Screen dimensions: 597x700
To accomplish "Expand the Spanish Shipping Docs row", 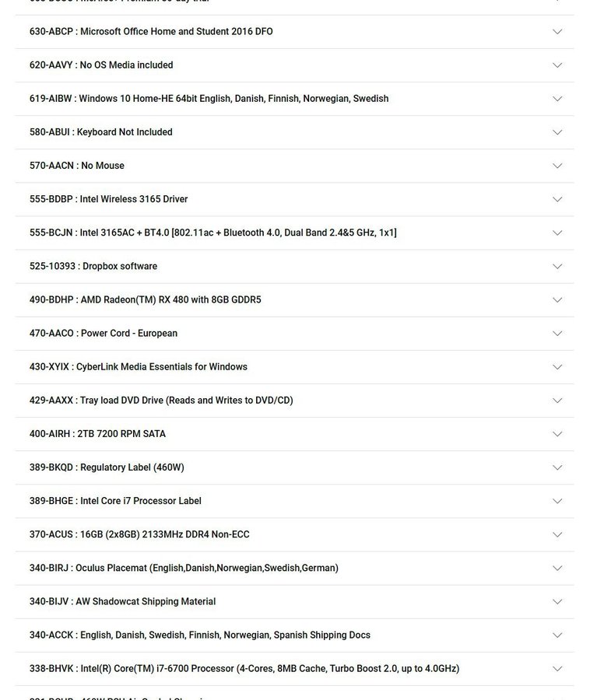I will tap(557, 635).
